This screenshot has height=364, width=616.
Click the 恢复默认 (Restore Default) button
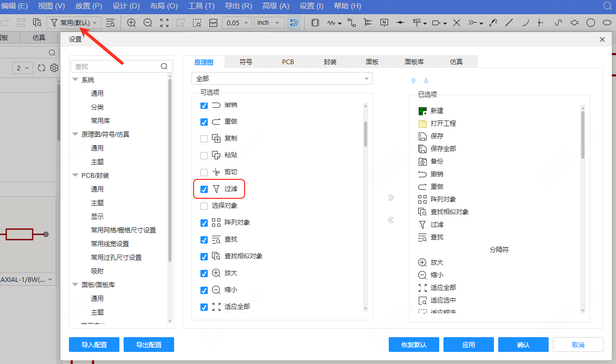[x=413, y=345]
